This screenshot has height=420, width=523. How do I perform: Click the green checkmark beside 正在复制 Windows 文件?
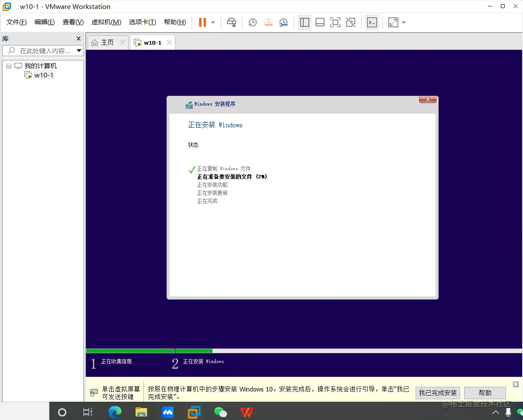(192, 170)
